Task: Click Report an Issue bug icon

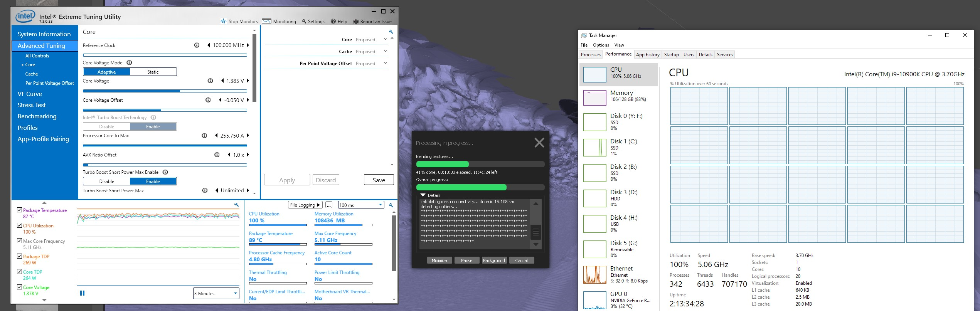Action: [356, 22]
